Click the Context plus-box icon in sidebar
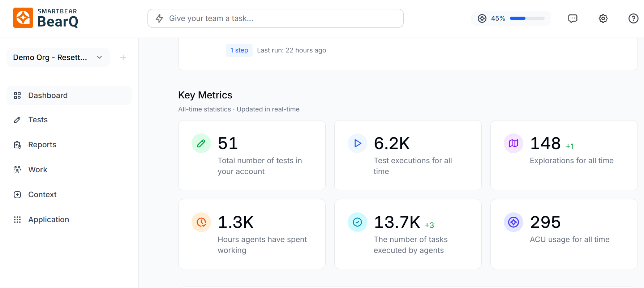The height and width of the screenshot is (288, 644). pos(17,195)
